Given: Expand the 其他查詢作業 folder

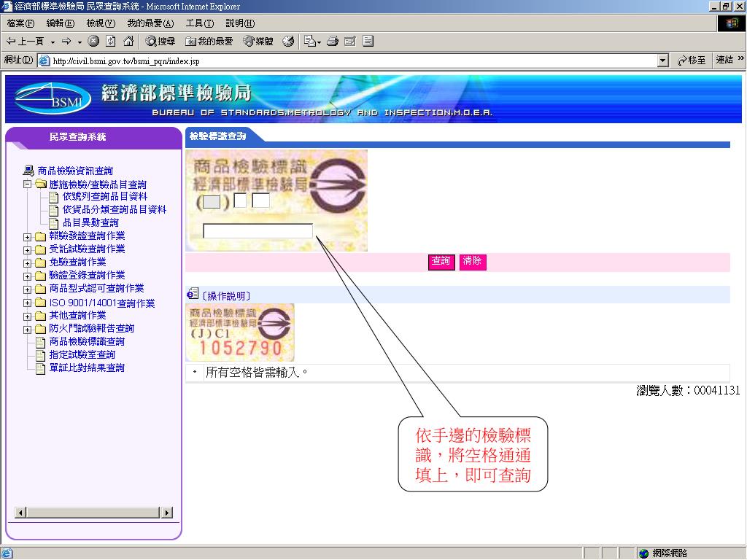Looking at the screenshot, I should coord(27,316).
